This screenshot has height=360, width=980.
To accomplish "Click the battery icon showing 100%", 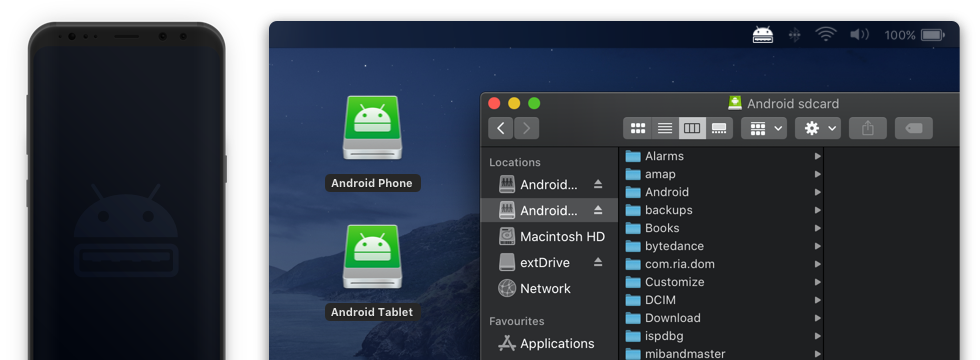I will [932, 35].
